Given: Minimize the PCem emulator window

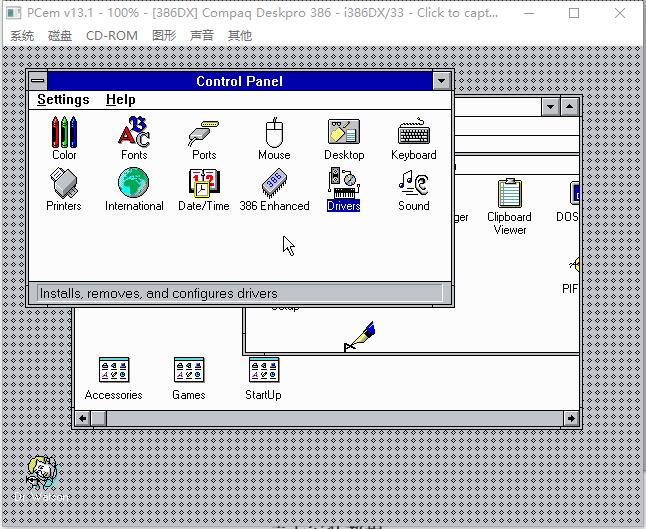Looking at the screenshot, I should pyautogui.click(x=529, y=13).
